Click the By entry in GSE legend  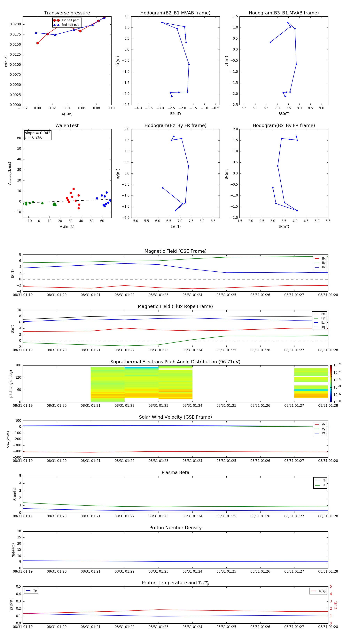[x=320, y=263]
